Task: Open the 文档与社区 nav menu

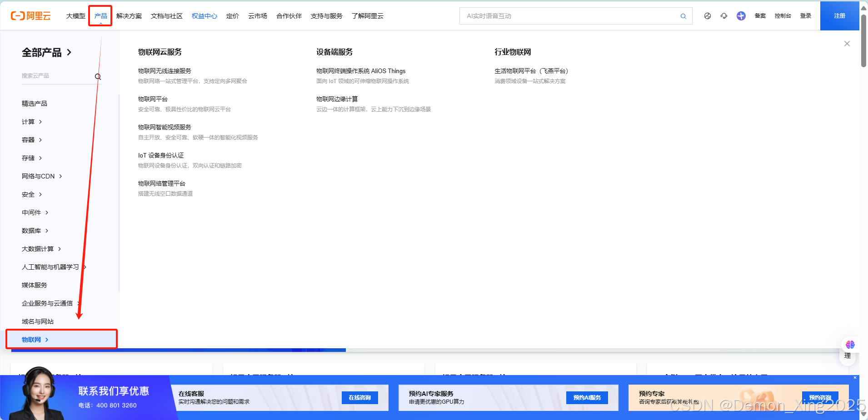Action: pos(167,16)
